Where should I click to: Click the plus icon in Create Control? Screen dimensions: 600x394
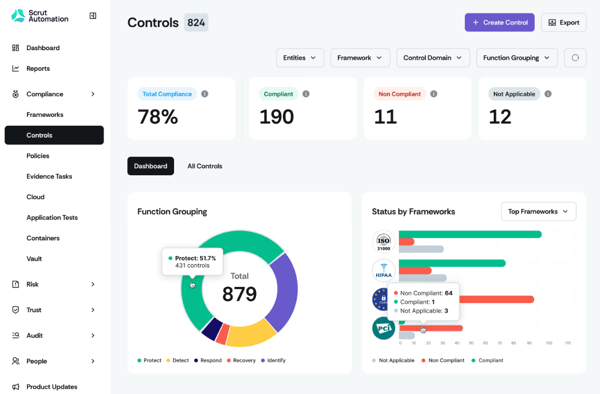(475, 23)
